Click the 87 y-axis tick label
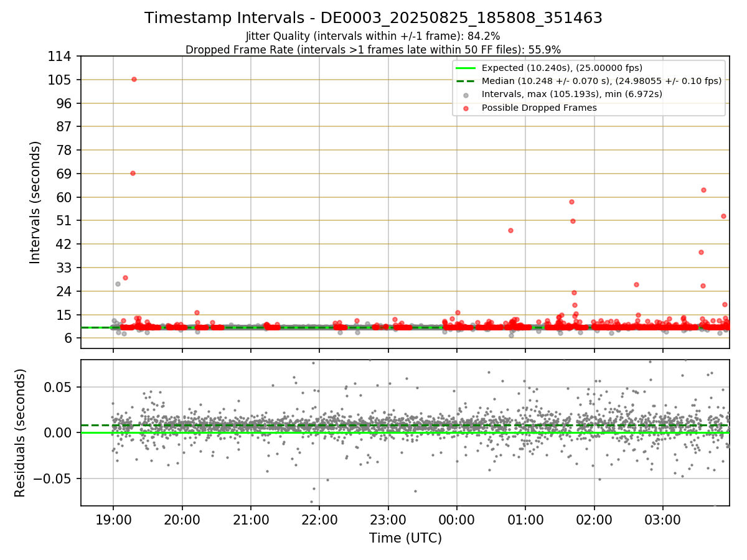 [65, 126]
